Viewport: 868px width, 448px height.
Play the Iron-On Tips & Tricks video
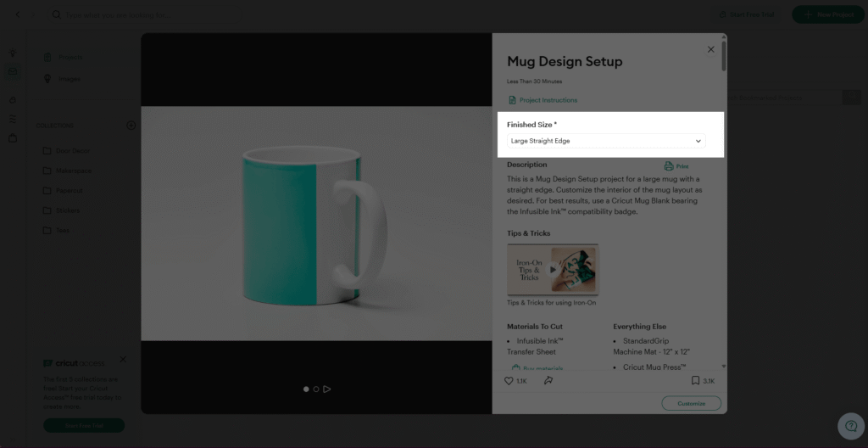click(x=553, y=270)
